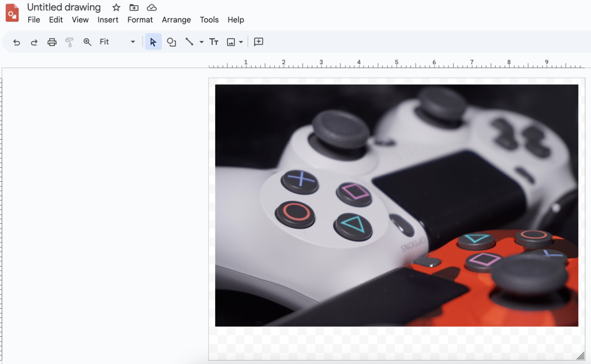Click the Redo arrow icon
Screen dimensions: 591x364
(x=34, y=42)
